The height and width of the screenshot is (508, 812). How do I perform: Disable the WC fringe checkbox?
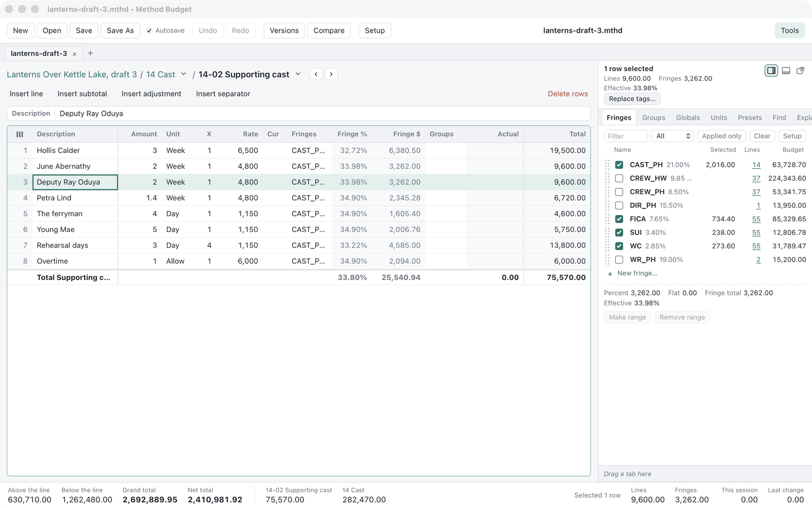[619, 246]
